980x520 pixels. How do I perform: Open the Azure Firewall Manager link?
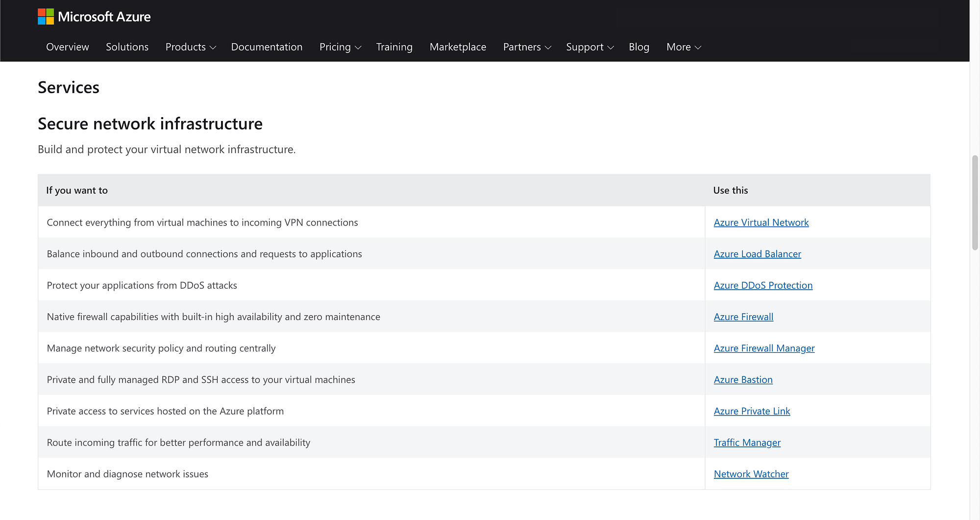(764, 348)
